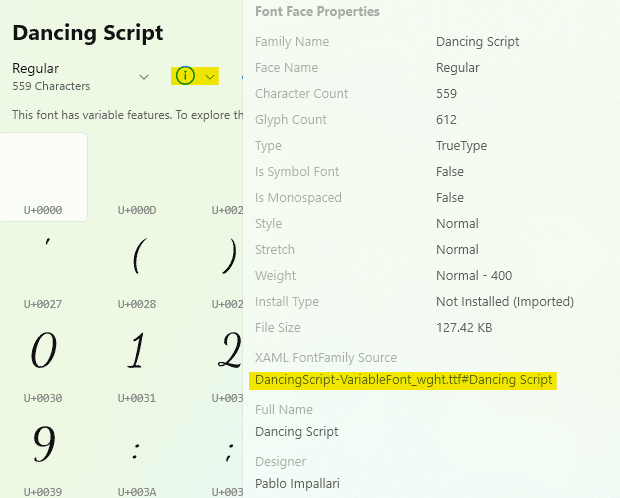
Task: Click the digit one glyph U+0031
Action: pyautogui.click(x=137, y=353)
